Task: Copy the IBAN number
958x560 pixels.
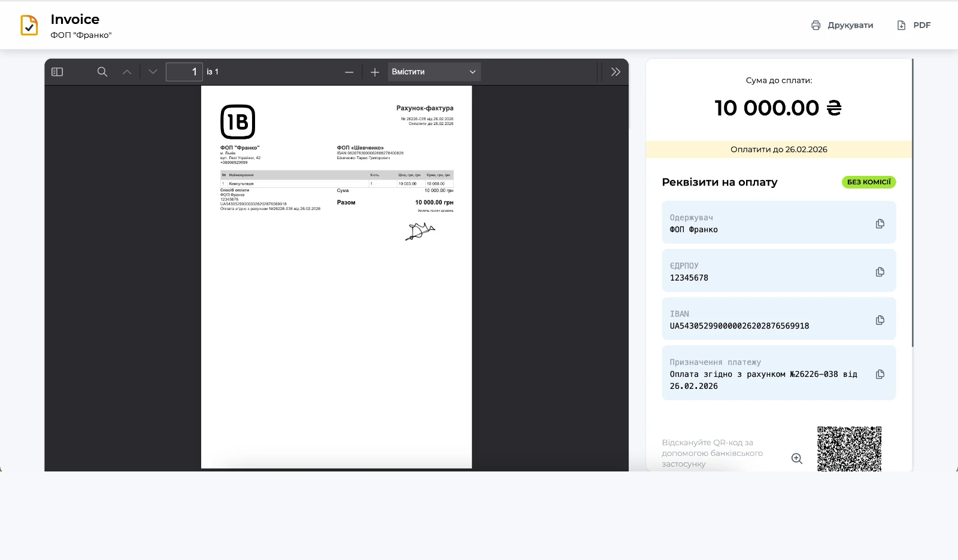Action: 880,320
